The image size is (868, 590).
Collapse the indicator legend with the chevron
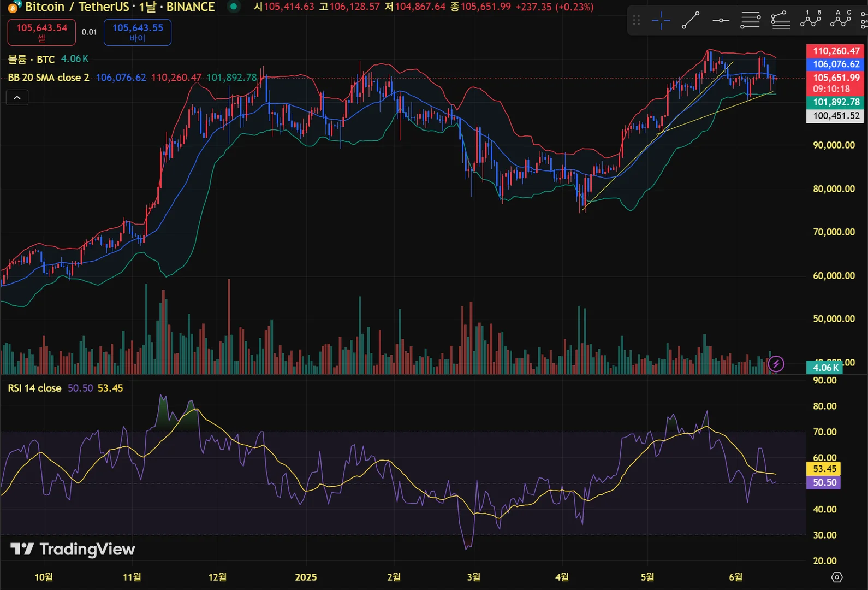pyautogui.click(x=17, y=98)
